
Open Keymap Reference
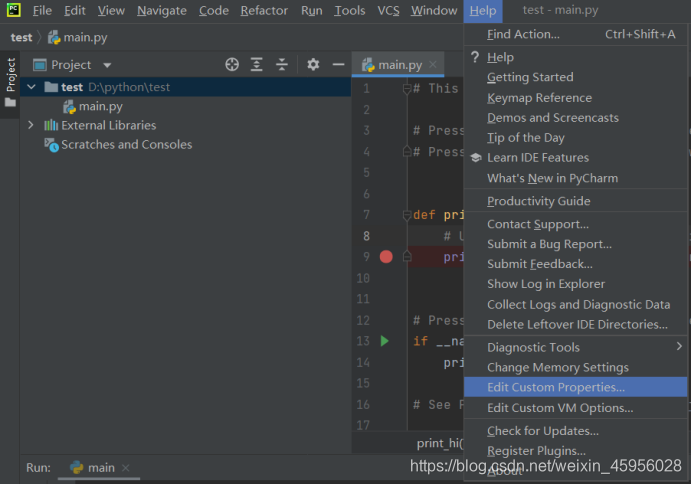(x=576, y=98)
